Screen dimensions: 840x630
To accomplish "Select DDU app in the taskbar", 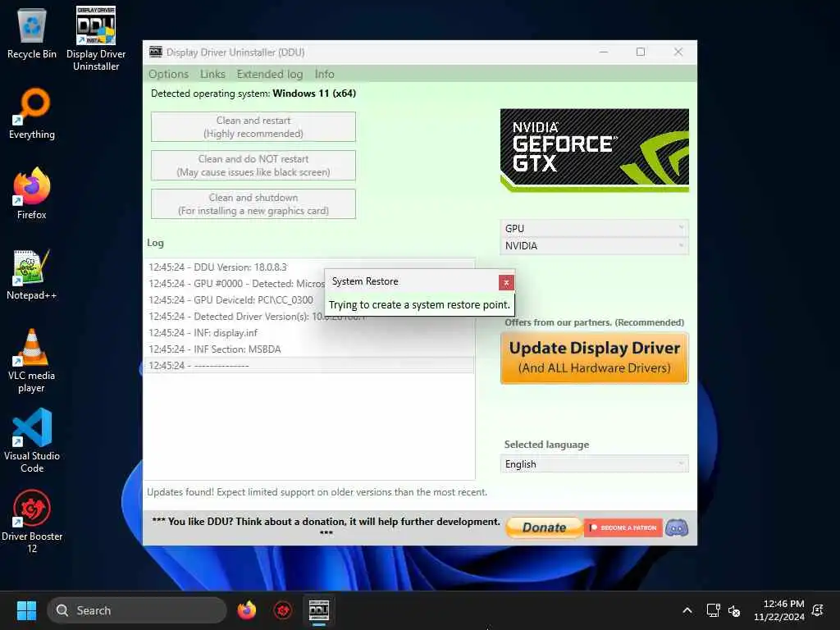I will (319, 610).
